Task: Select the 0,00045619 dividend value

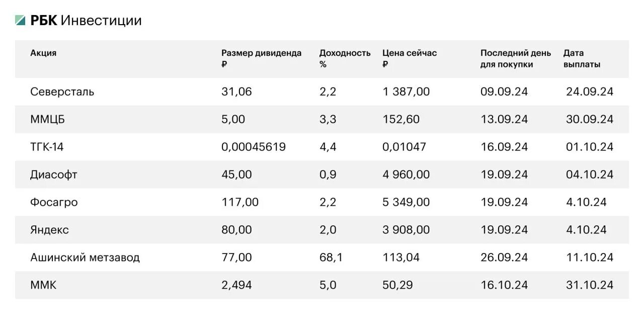Action: 253,147
